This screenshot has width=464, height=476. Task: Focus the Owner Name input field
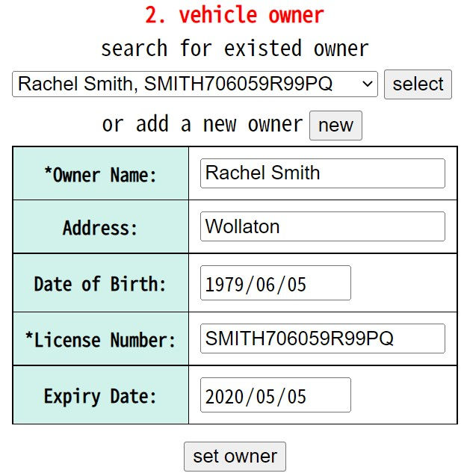[x=323, y=173]
